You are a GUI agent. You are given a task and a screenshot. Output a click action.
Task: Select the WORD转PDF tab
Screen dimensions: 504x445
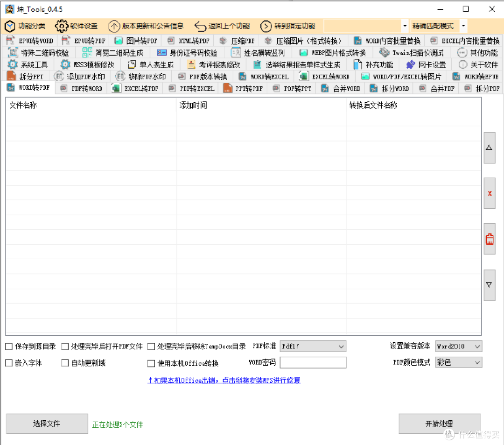(x=28, y=87)
